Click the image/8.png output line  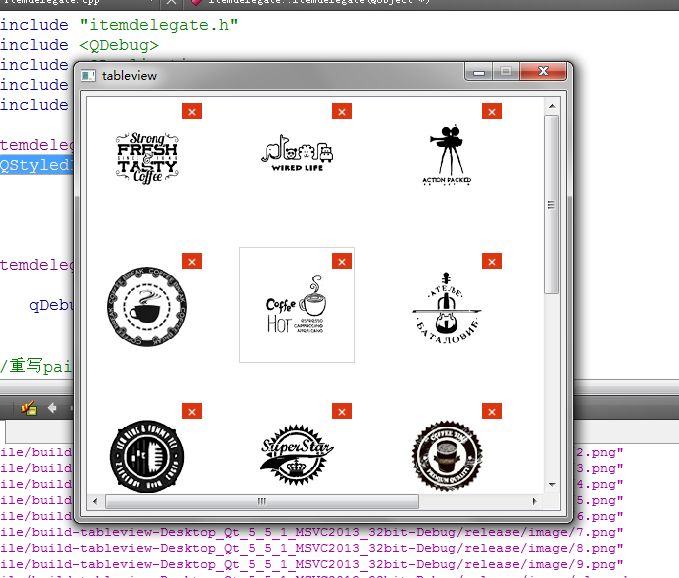click(x=311, y=548)
